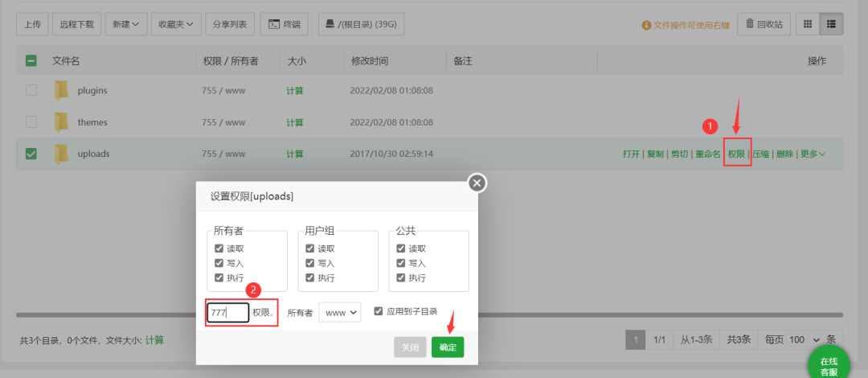This screenshot has height=378, width=868.
Task: Close the 设置权限 dialog with X
Action: (477, 183)
